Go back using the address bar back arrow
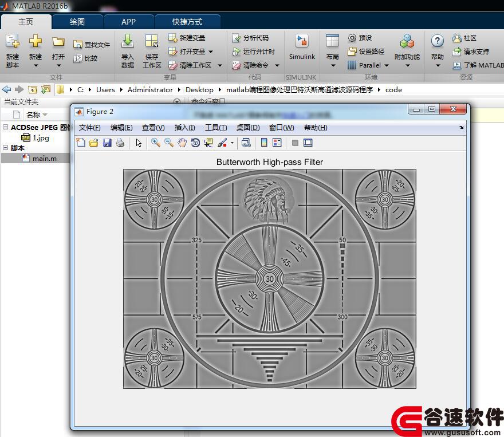 [6, 89]
